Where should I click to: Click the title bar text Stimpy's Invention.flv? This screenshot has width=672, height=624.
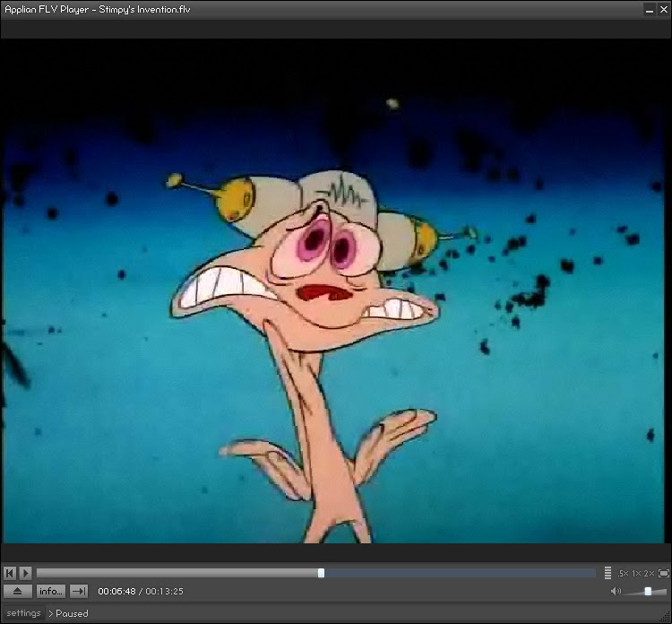pyautogui.click(x=144, y=10)
